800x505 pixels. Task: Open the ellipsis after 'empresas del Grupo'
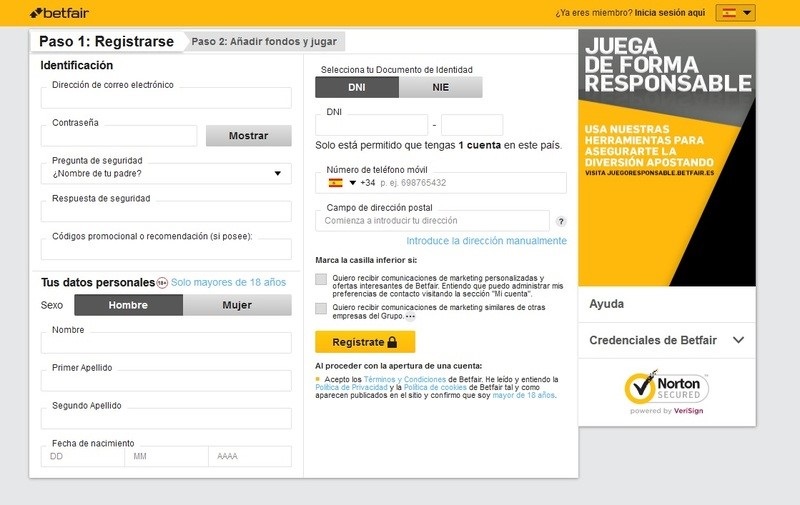click(x=410, y=316)
